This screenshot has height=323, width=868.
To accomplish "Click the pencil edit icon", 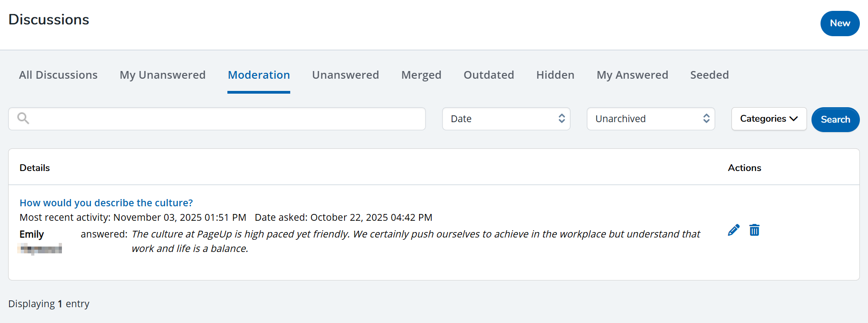I will click(734, 230).
